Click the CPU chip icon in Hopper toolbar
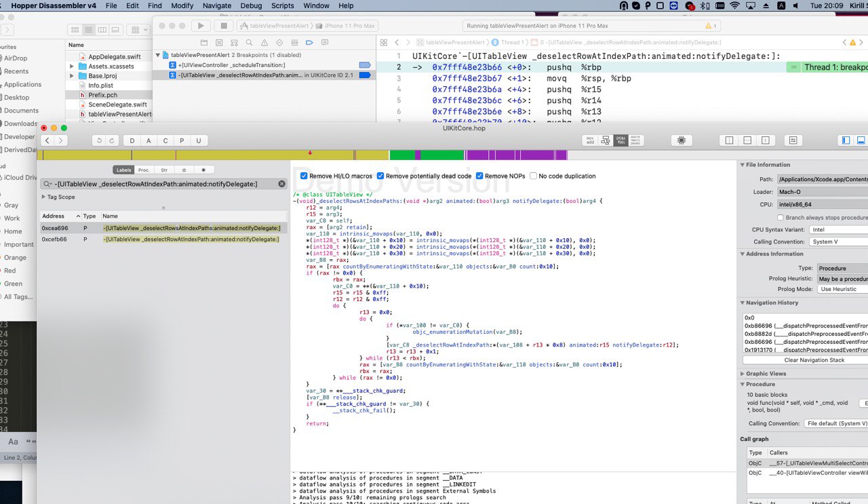The height and width of the screenshot is (504, 868). [x=682, y=140]
